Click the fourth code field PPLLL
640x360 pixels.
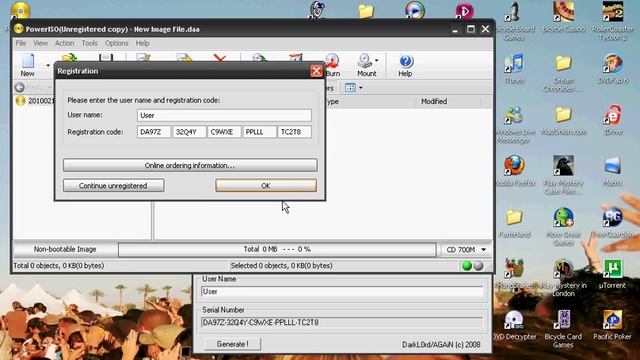(259, 132)
